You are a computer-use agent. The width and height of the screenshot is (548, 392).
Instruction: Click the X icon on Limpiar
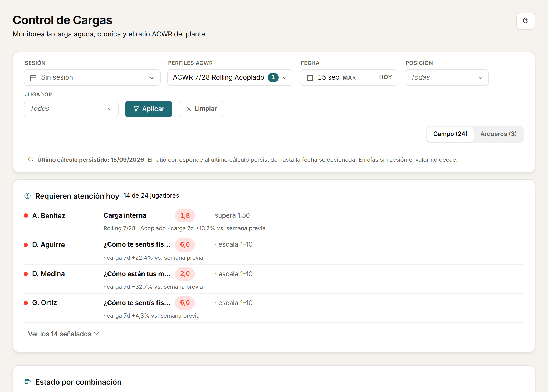point(189,109)
